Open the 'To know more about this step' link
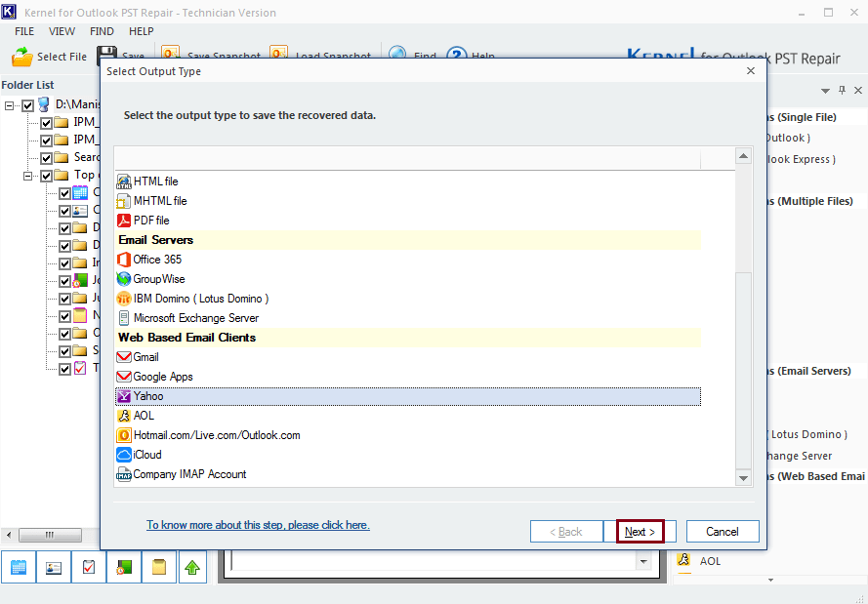Screen dimensions: 868x604 [x=258, y=525]
